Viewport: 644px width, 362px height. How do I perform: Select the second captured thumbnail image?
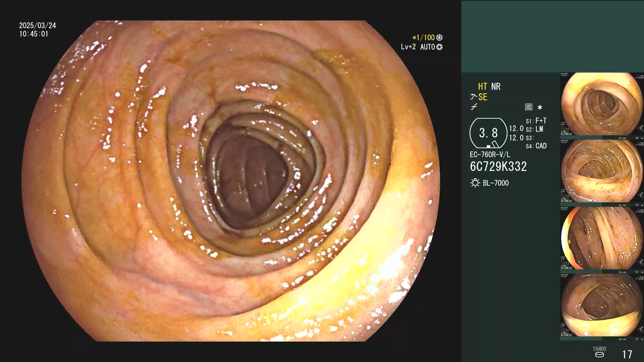click(602, 171)
